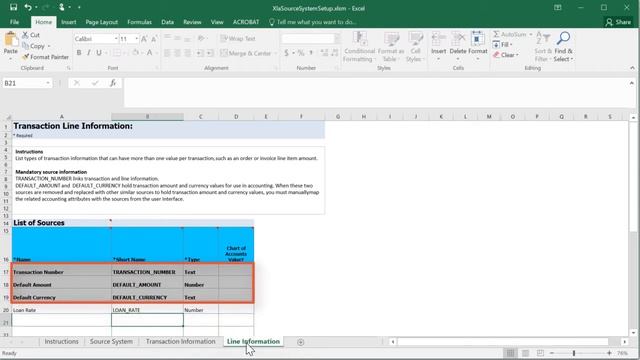
Task: Open the Instructions sheet tab
Action: [61, 342]
